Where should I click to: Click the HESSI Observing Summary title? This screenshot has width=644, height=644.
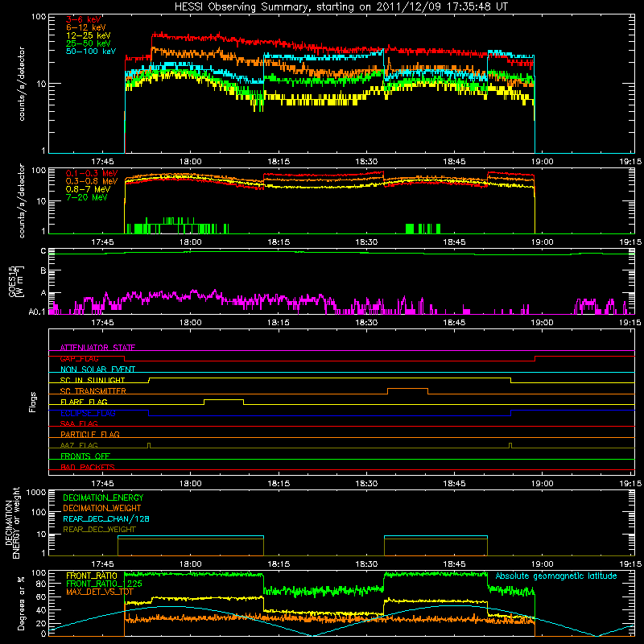341,7
